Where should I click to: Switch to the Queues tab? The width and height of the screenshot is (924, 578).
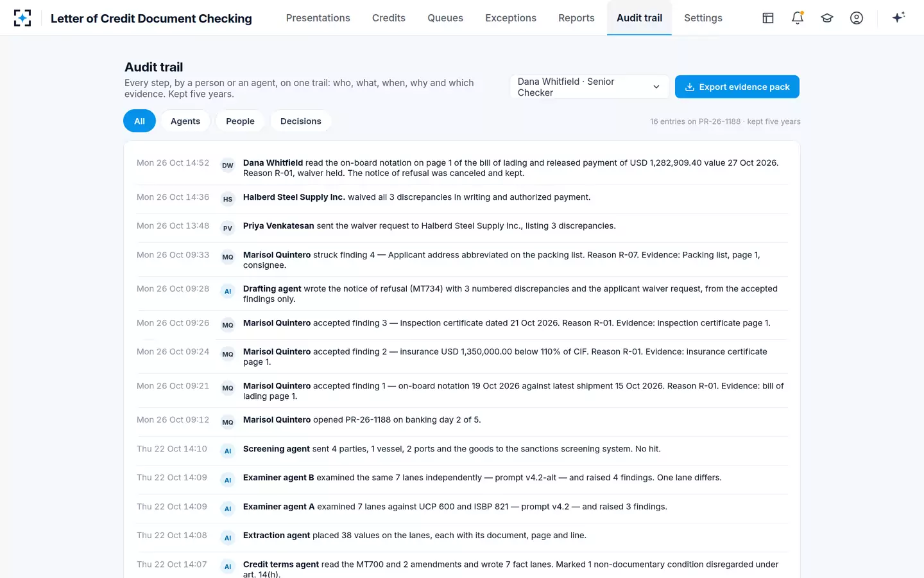coord(445,18)
